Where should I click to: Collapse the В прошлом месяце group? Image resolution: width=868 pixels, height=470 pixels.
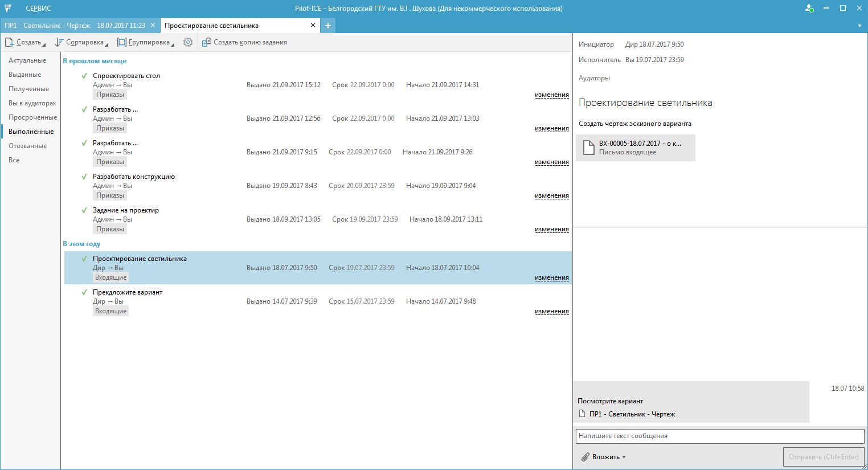point(95,61)
